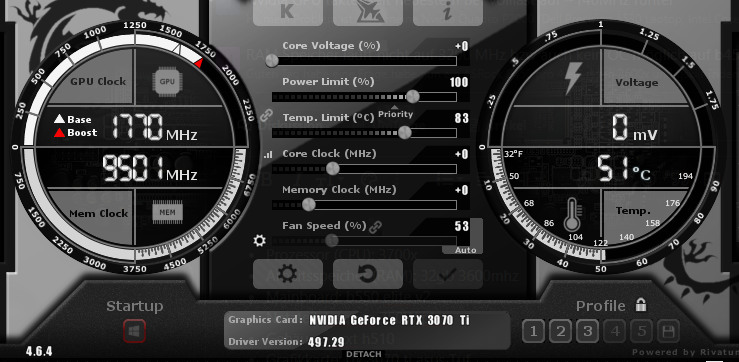Toggle the fan speed Auto button

pyautogui.click(x=465, y=250)
